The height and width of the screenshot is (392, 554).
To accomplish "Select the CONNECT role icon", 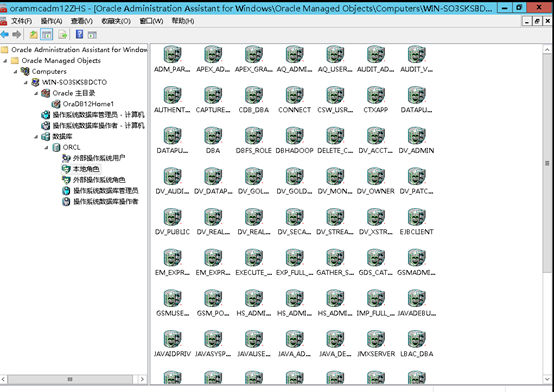I will [x=294, y=95].
